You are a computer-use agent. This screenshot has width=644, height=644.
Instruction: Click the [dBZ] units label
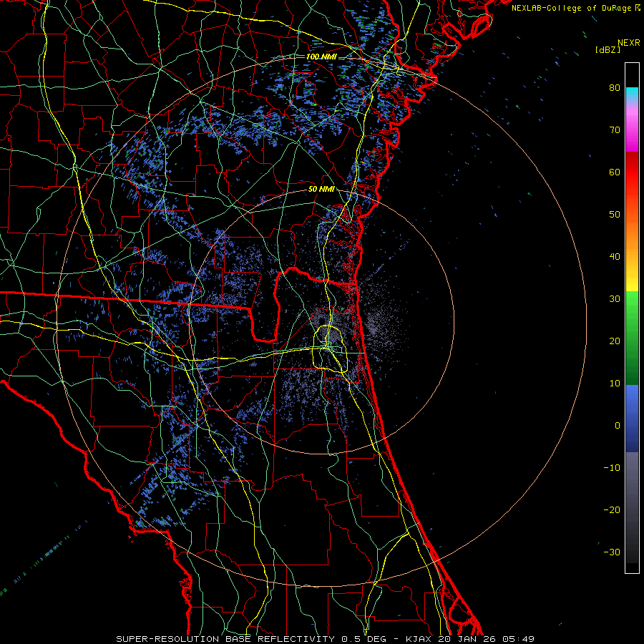click(x=608, y=50)
